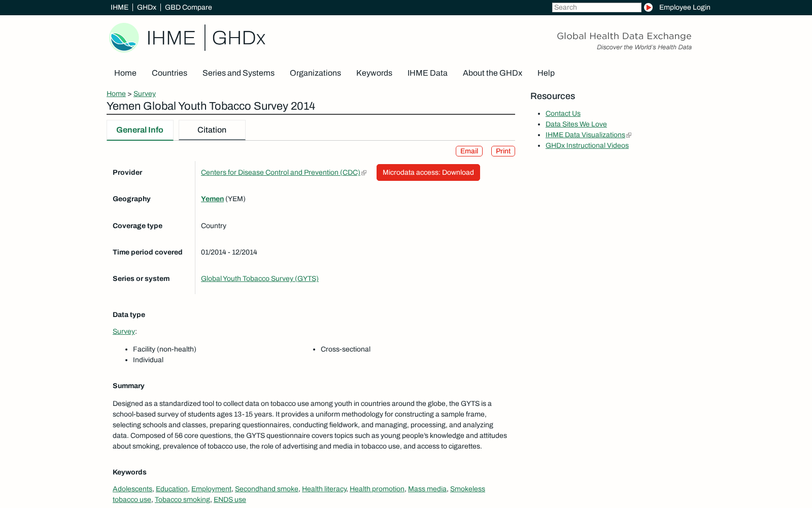Image resolution: width=812 pixels, height=508 pixels.
Task: Open the Home menu item
Action: [x=125, y=73]
